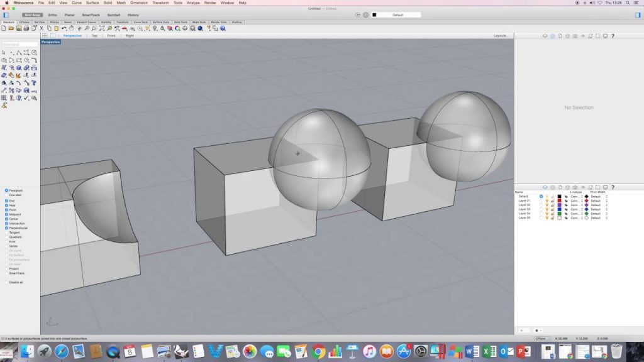Toggle the Ortho button
Screen dimensions: 644x362
[x=52, y=14]
